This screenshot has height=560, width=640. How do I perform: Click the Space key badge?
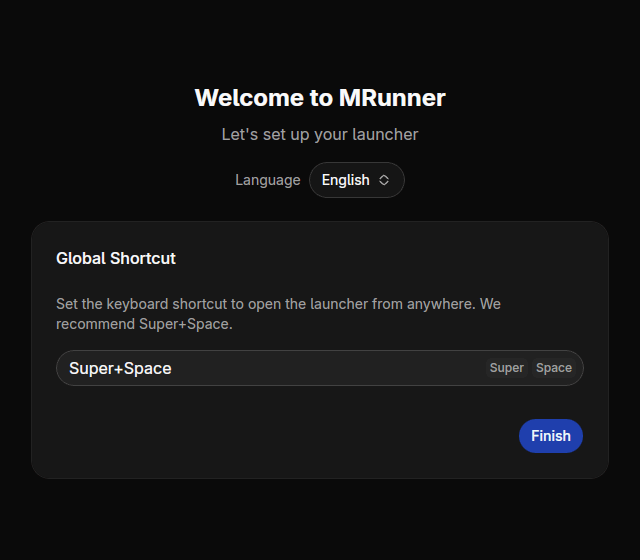pyautogui.click(x=554, y=368)
